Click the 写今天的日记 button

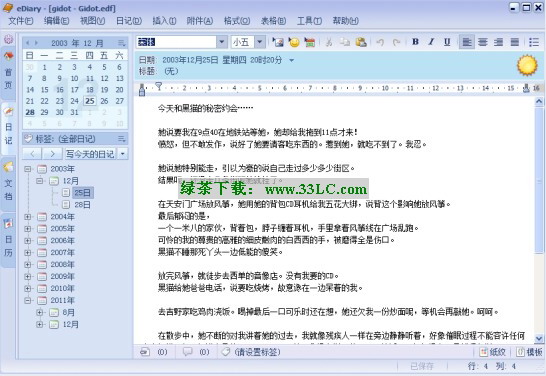90,154
